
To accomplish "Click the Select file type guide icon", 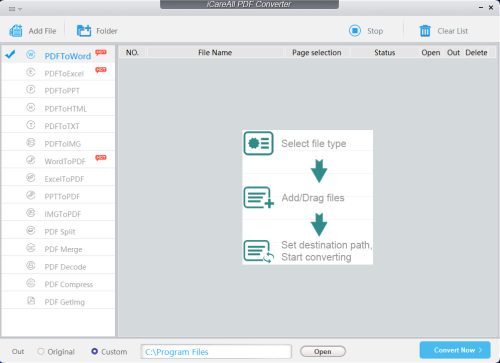I will (258, 143).
